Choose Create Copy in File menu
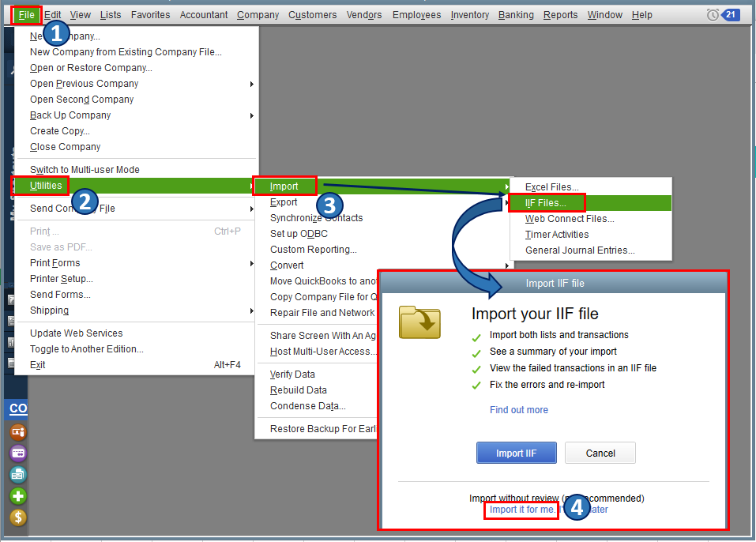The image size is (756, 542). pyautogui.click(x=60, y=131)
